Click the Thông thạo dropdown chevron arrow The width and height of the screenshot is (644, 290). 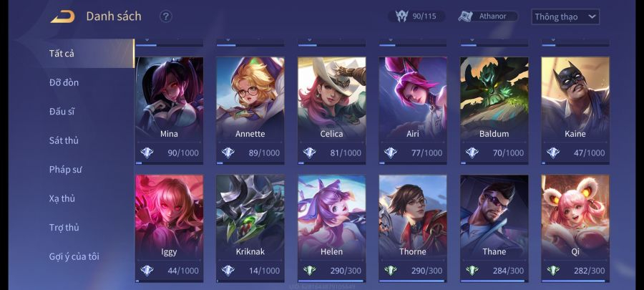592,17
